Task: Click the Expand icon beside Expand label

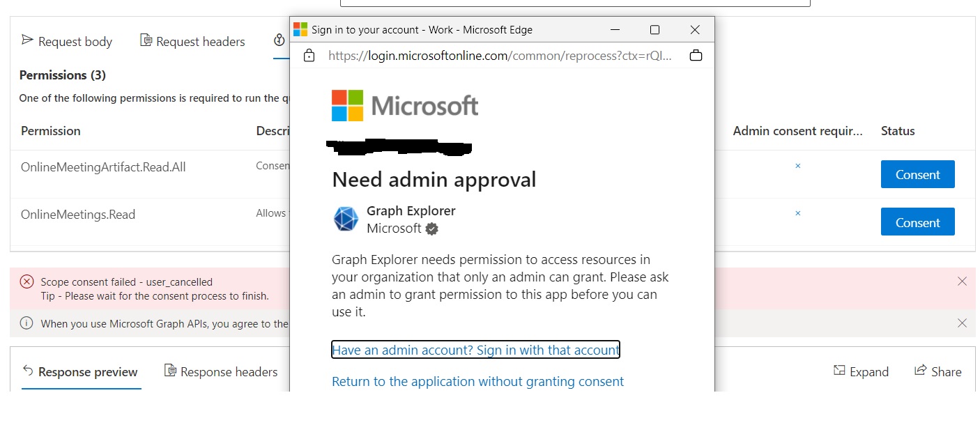Action: (839, 370)
